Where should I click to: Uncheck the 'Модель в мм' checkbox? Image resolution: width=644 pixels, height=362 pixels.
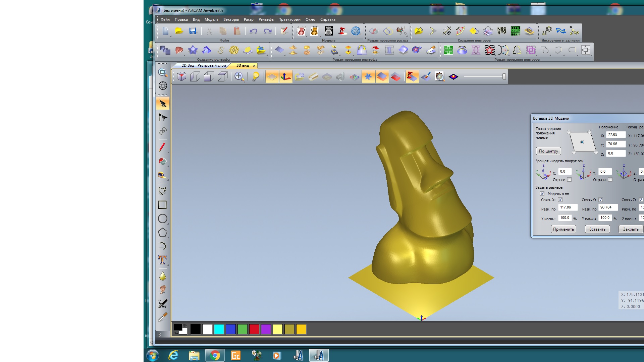(x=542, y=194)
